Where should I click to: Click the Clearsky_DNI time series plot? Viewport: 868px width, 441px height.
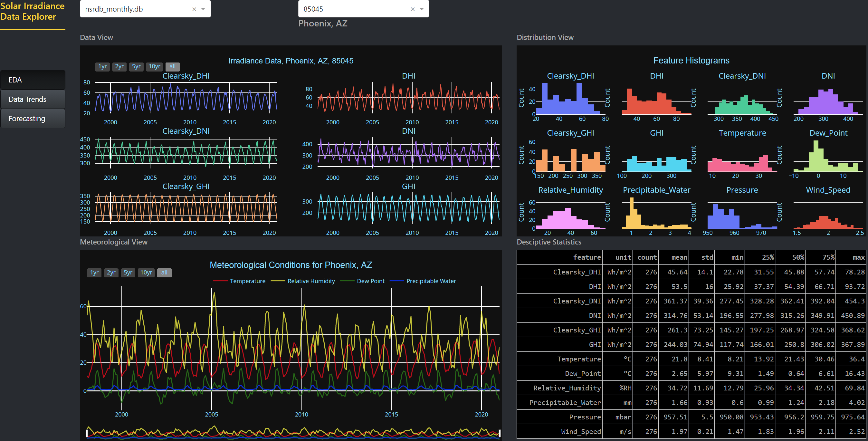(186, 153)
